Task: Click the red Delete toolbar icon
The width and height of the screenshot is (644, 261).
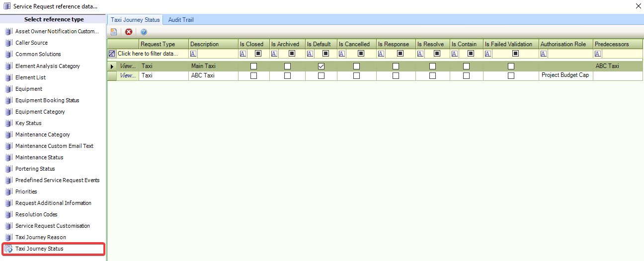Action: [x=129, y=32]
